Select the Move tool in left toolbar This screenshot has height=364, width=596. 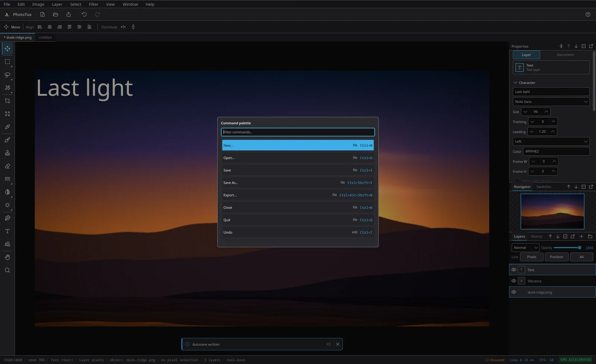click(x=7, y=48)
